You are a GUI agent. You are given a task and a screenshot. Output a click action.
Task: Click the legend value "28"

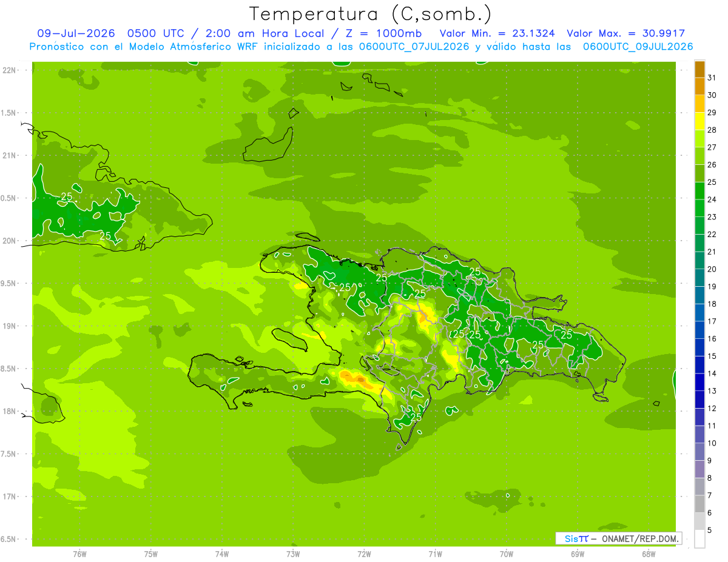(x=712, y=130)
